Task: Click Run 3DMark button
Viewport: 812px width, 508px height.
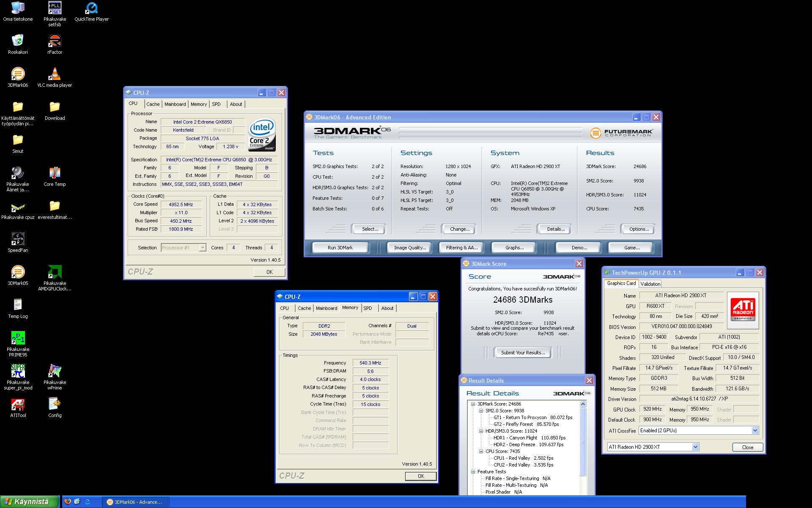Action: point(340,248)
